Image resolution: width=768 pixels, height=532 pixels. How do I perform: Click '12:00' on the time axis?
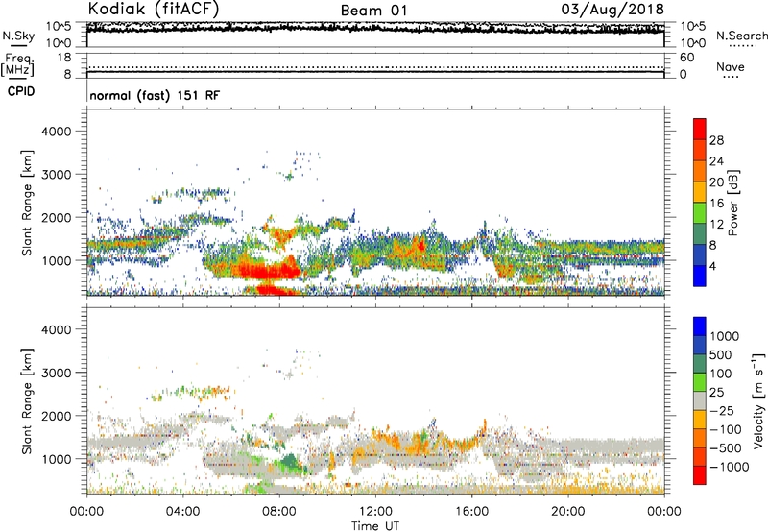pos(375,512)
